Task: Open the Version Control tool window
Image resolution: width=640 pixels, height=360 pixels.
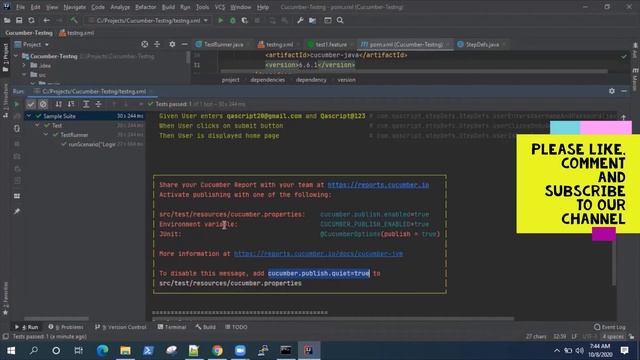Action: (x=120, y=327)
